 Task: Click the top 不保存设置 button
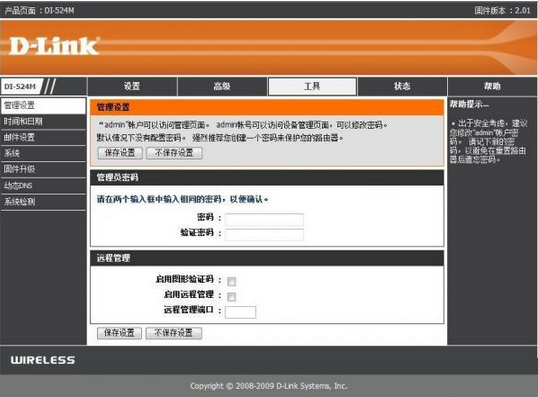click(174, 153)
